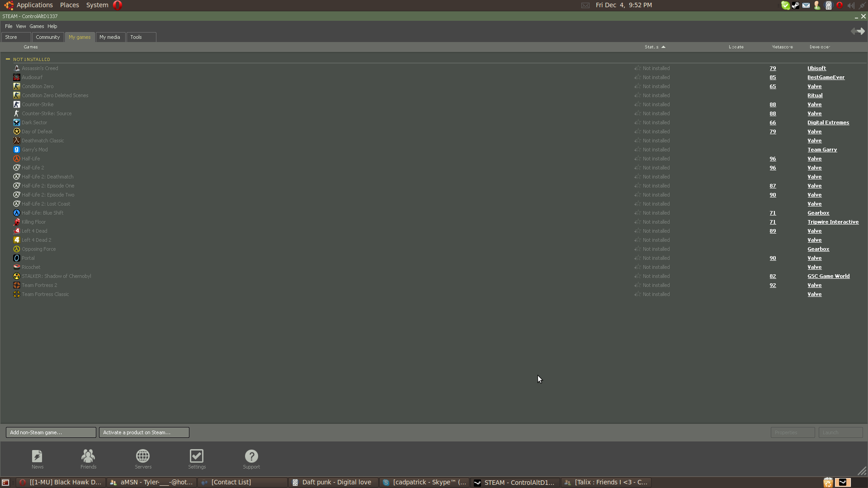Viewport: 868px width, 488px height.
Task: Open the Support question mark icon
Action: 251,456
